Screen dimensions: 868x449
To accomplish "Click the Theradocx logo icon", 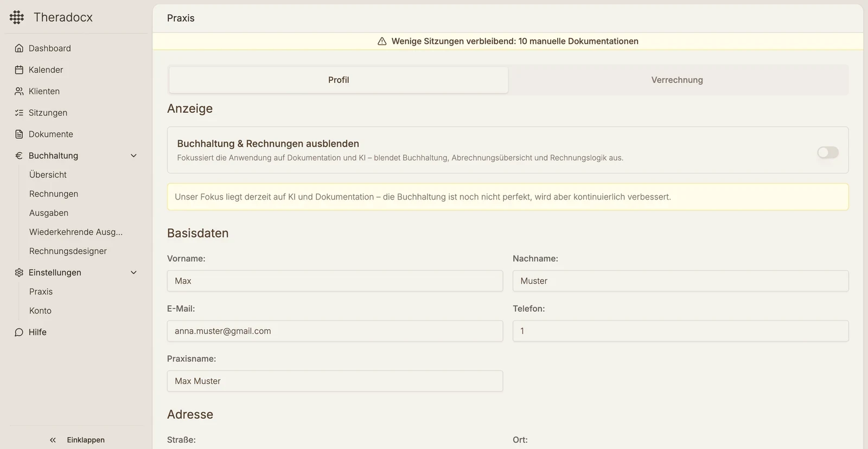I will tap(17, 17).
